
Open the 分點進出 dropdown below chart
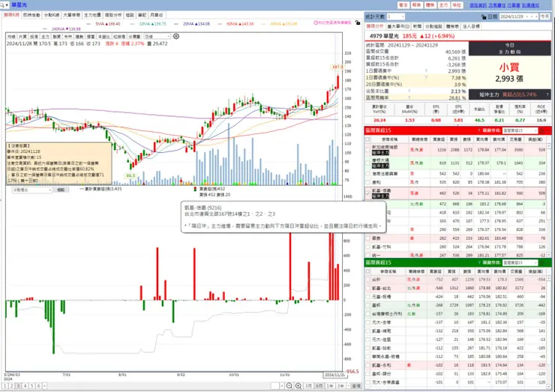coord(31,190)
